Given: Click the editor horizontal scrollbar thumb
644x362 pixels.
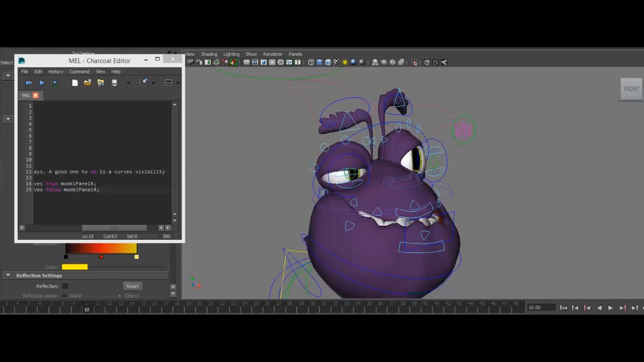Looking at the screenshot, I should [114, 228].
